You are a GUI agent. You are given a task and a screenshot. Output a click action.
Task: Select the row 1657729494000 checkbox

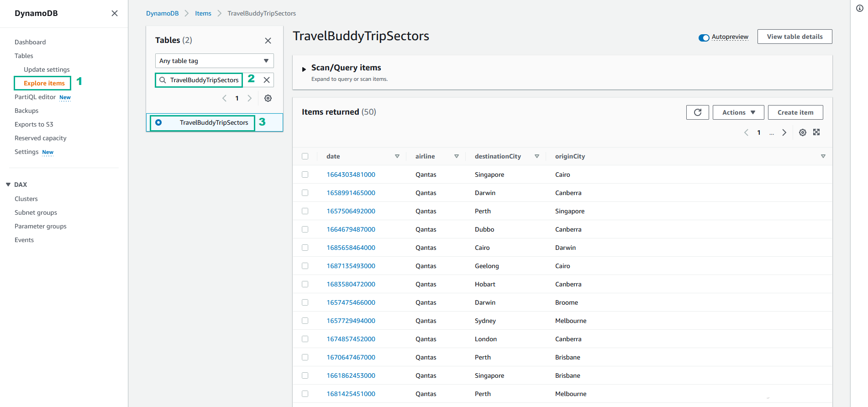305,321
